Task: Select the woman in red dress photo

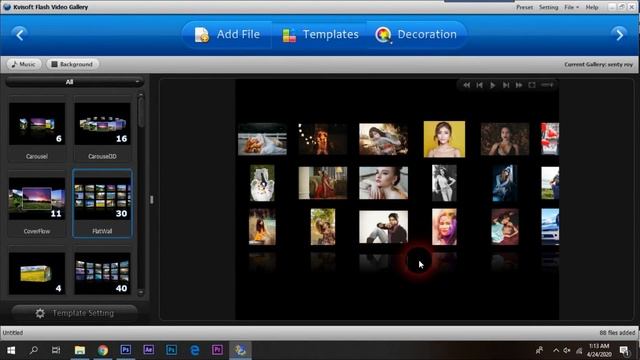Action: 322,183
